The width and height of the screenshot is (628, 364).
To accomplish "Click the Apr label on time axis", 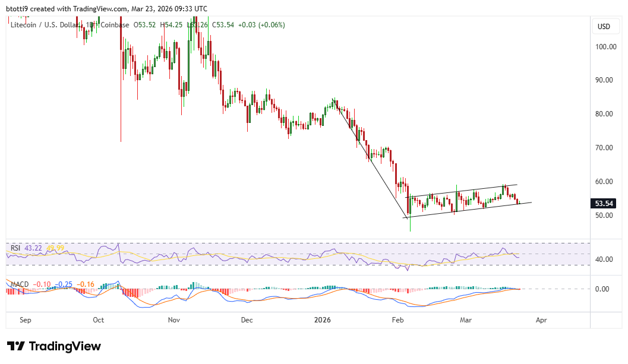I will tap(541, 319).
